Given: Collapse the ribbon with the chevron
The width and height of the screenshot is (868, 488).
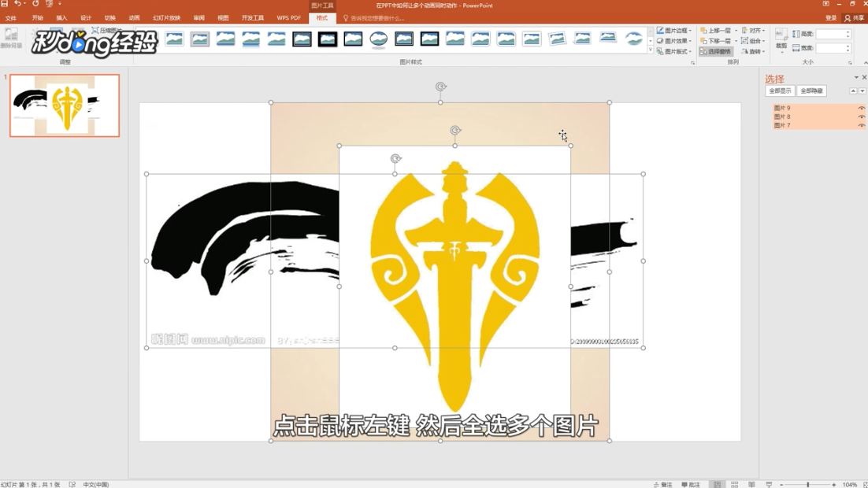Looking at the screenshot, I should (865, 63).
